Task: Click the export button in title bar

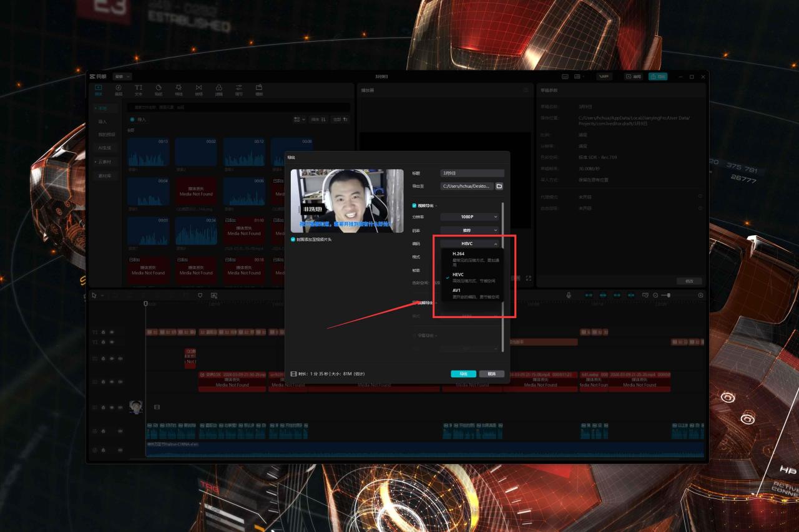Action: (x=658, y=76)
